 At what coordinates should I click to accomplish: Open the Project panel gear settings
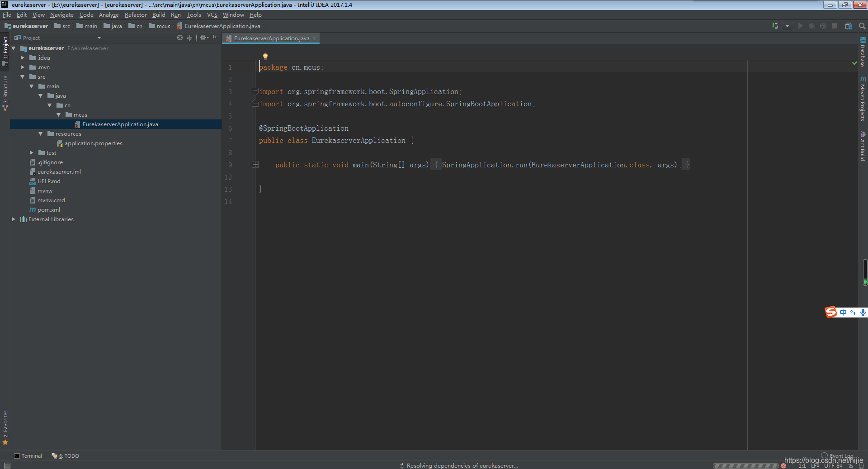(x=204, y=38)
